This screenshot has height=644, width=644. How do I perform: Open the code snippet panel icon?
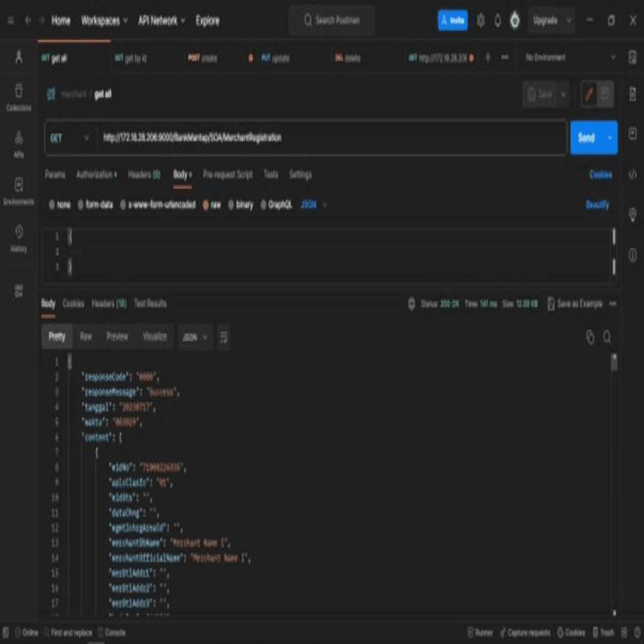(x=633, y=175)
